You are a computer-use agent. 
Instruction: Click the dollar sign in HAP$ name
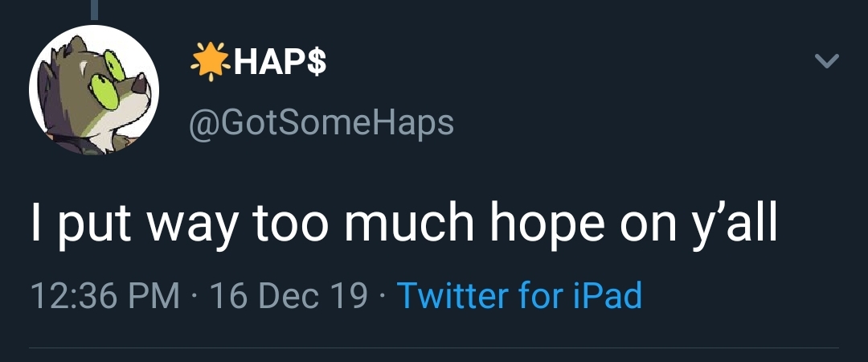pyautogui.click(x=317, y=62)
